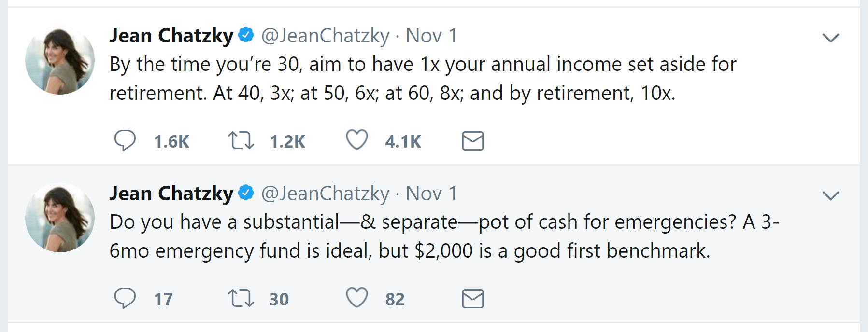
Task: Open @JeanChatzky handle on second tweet
Action: (x=325, y=194)
